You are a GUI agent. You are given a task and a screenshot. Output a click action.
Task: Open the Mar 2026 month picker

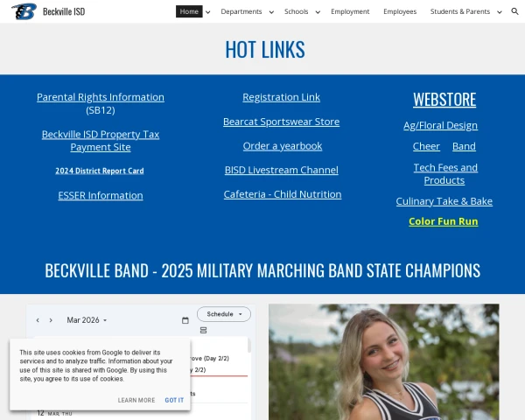[87, 320]
